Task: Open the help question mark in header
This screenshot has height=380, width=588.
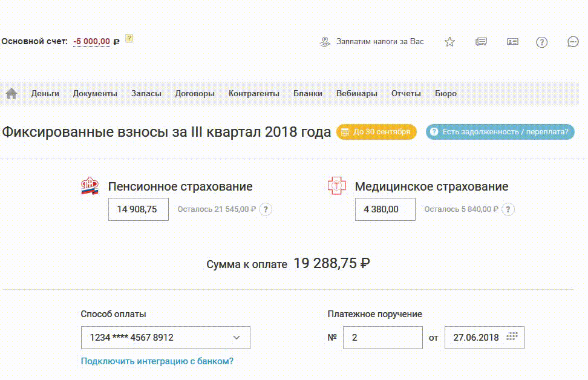Action: (x=542, y=42)
